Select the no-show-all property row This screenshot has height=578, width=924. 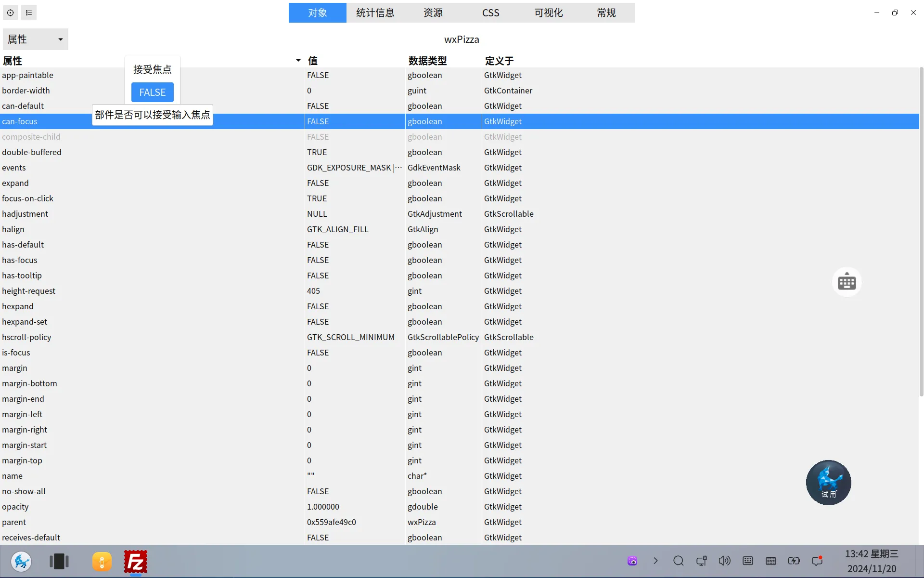click(460, 491)
